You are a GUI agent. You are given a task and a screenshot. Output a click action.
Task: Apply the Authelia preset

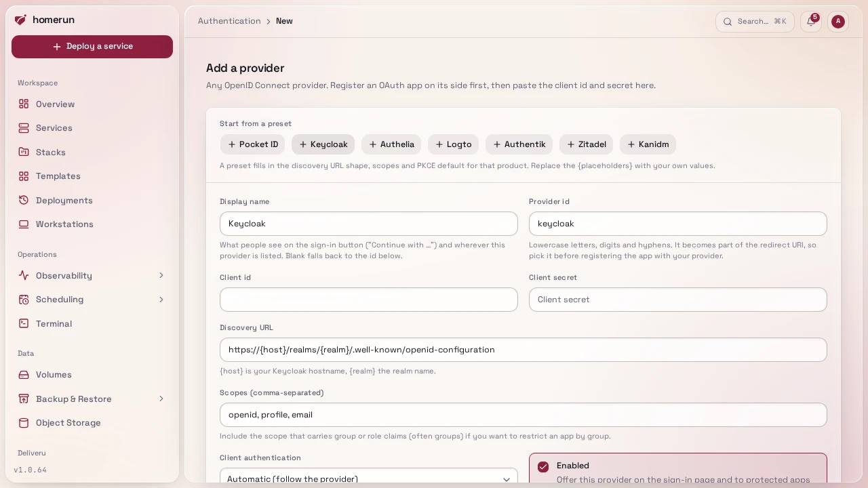point(391,144)
